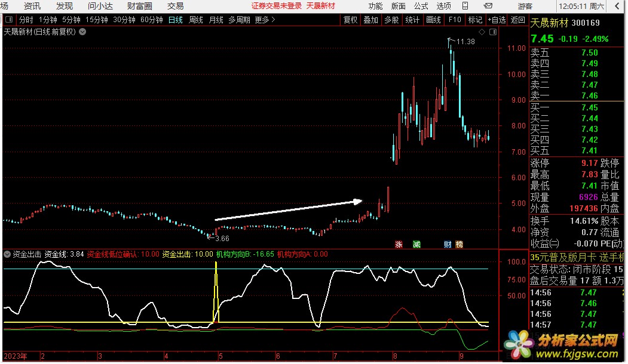Viewport: 628px width, 364px height.
Task: Click the 统计 statistics button
Action: (x=412, y=20)
